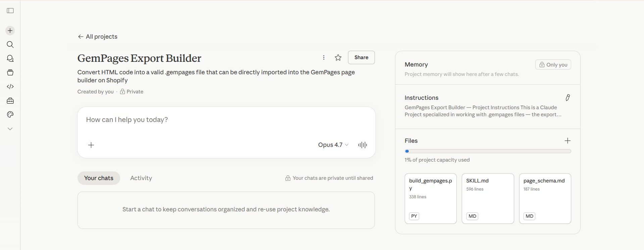Go back to All projects

[x=98, y=37]
